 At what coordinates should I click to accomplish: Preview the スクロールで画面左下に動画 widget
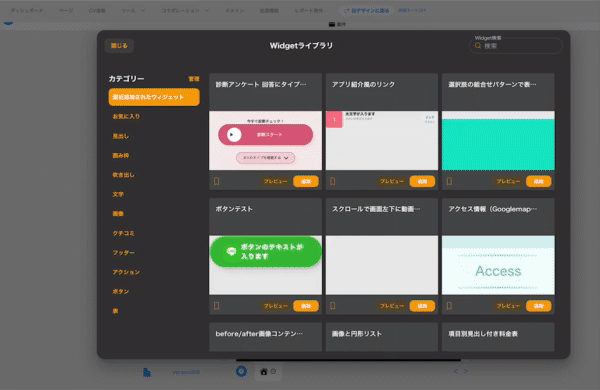392,306
